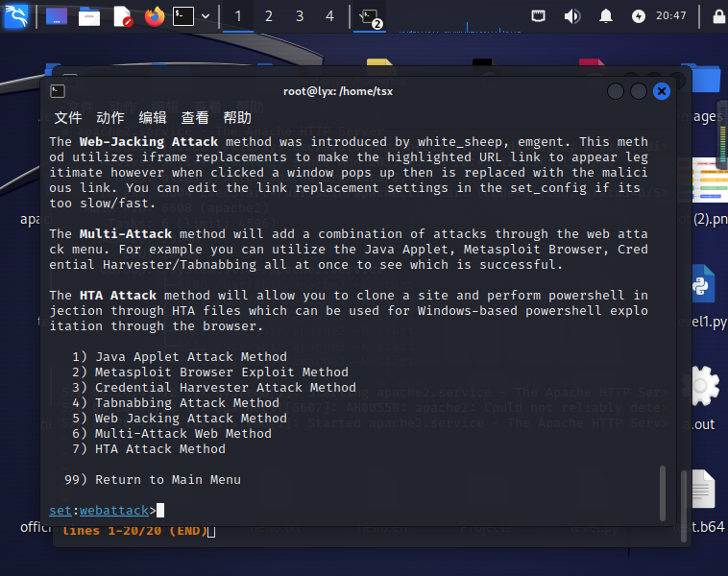Click the volume speaker tray icon
This screenshot has height=576, width=728.
572,16
